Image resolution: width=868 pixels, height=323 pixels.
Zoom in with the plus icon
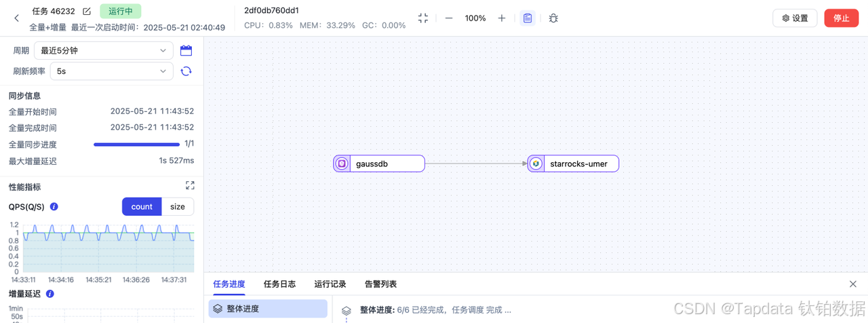tap(502, 18)
